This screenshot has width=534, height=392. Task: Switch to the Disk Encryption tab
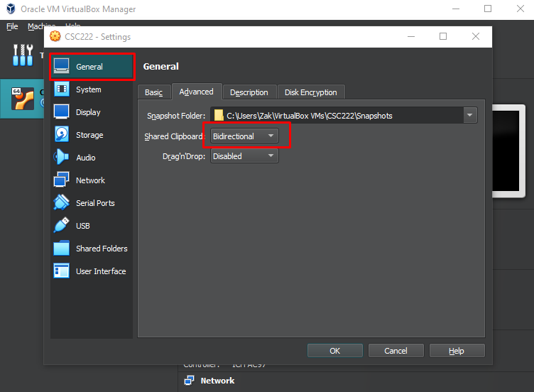pos(311,92)
